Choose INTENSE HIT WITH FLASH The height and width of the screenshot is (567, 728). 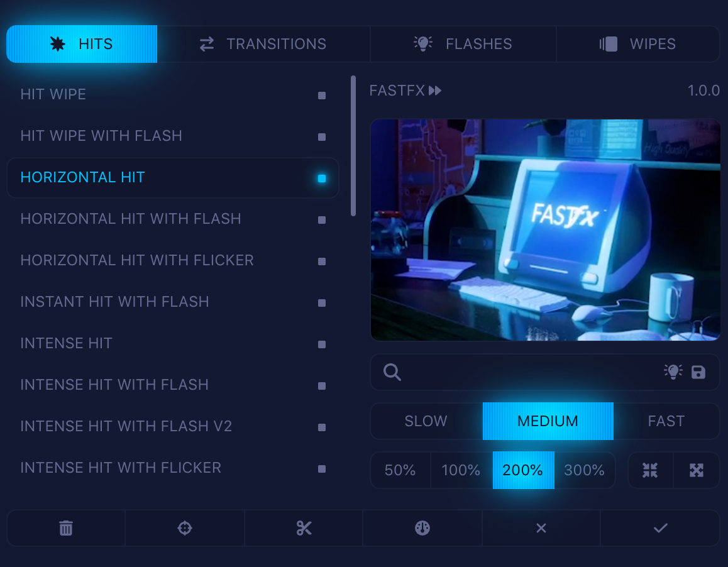173,385
